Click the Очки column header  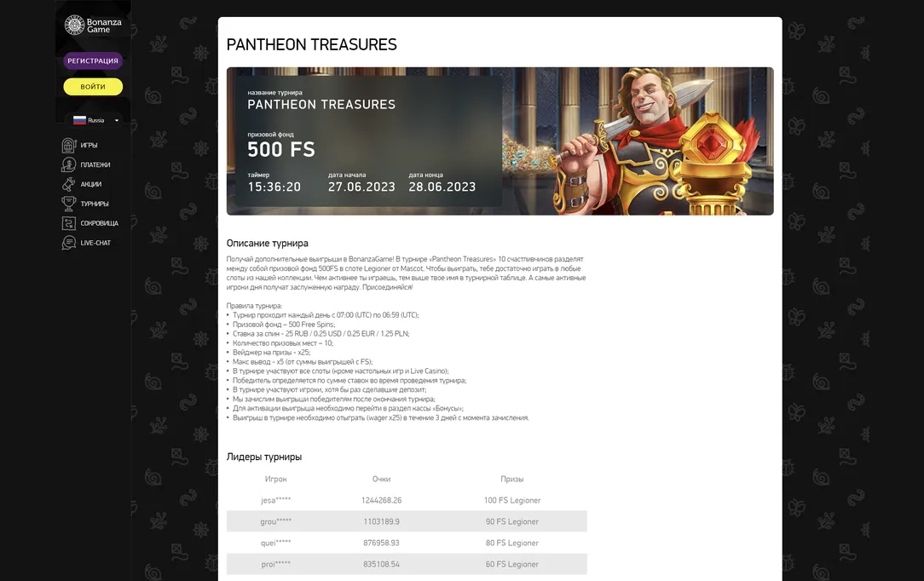pos(381,479)
